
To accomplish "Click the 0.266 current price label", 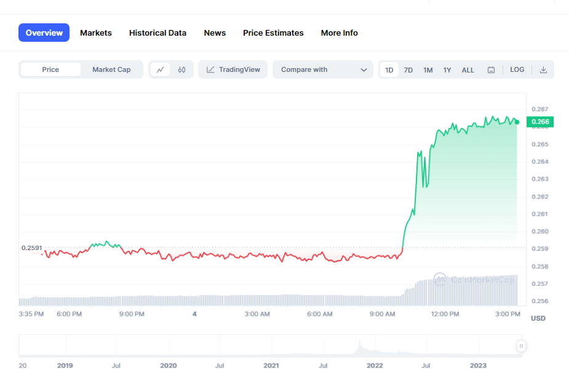I will pyautogui.click(x=540, y=122).
